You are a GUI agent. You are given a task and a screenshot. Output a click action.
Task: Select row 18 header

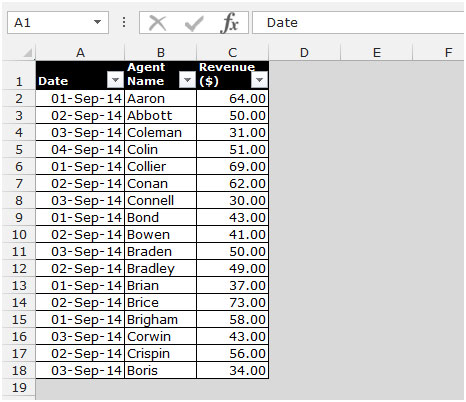tap(19, 370)
